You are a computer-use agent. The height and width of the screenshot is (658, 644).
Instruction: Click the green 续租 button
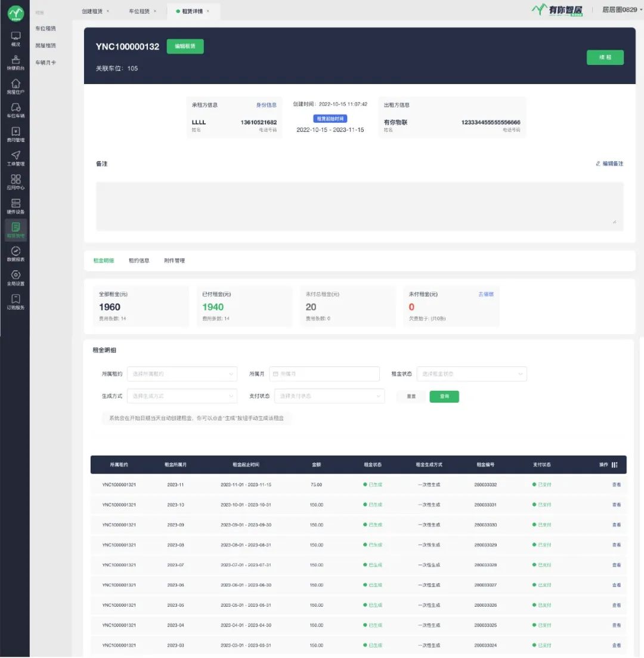[x=605, y=57]
